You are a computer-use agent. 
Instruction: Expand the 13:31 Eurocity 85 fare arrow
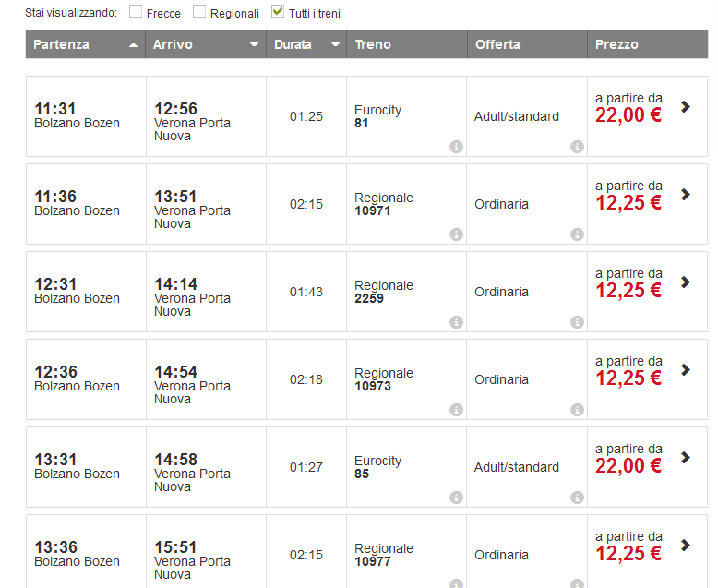(685, 457)
